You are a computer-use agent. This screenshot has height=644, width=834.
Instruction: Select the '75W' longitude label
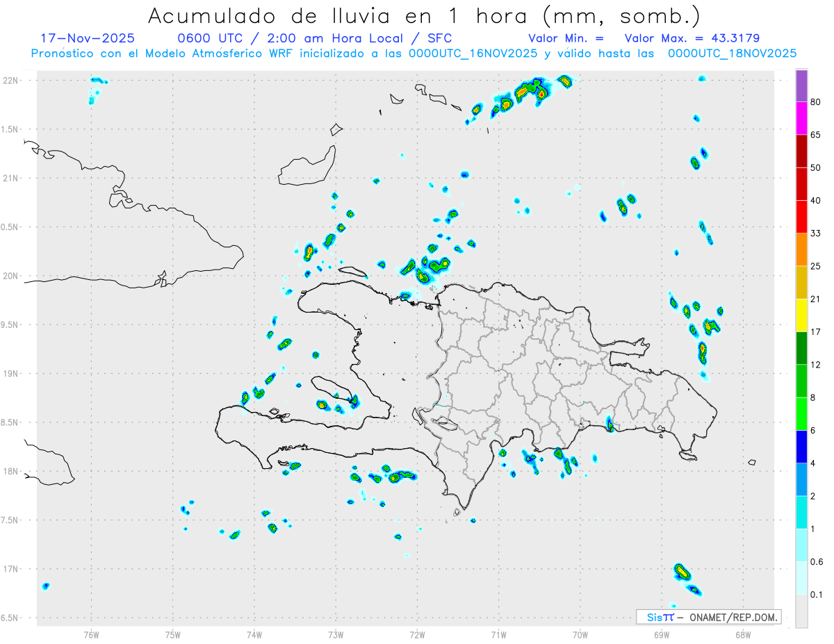(x=173, y=634)
